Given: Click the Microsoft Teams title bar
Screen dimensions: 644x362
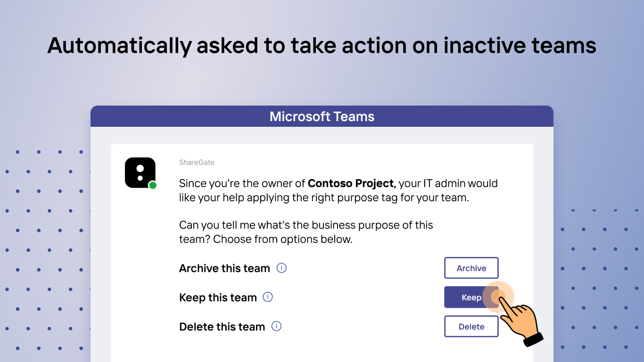Looking at the screenshot, I should point(322,116).
